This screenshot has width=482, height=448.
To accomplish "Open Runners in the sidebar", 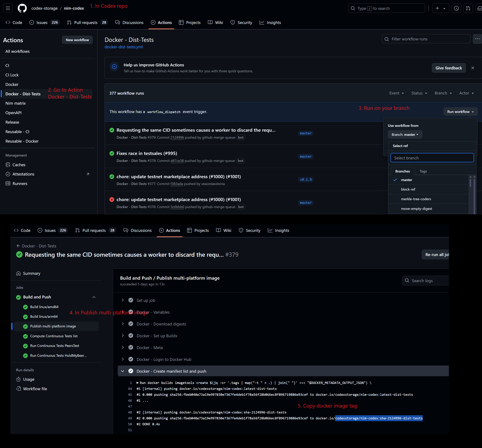I will point(20,184).
